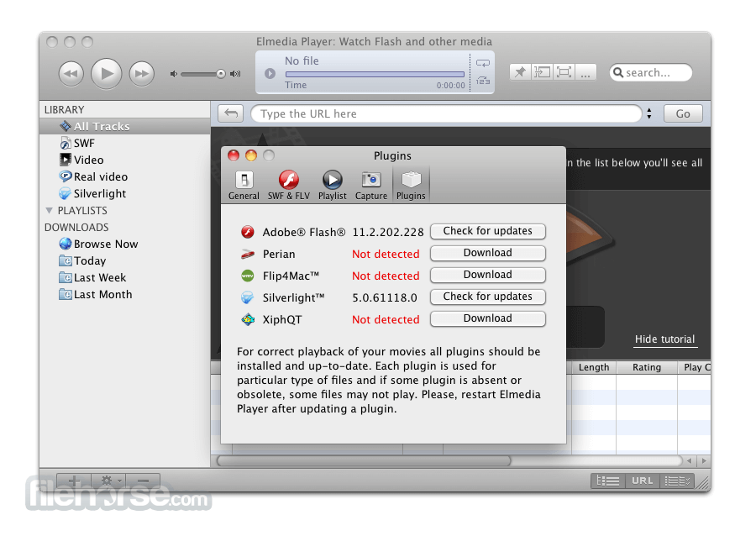
Task: Click the scrollbar left arrow
Action: coord(690,460)
